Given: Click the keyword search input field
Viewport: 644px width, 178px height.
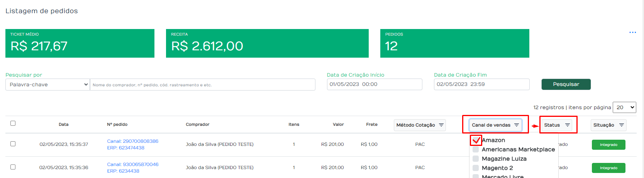Looking at the screenshot, I should [x=202, y=85].
